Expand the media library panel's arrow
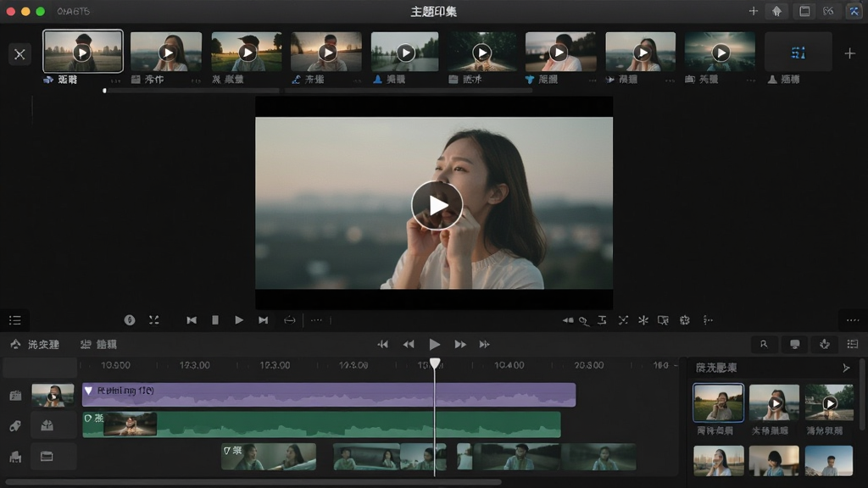This screenshot has height=488, width=868. [846, 368]
